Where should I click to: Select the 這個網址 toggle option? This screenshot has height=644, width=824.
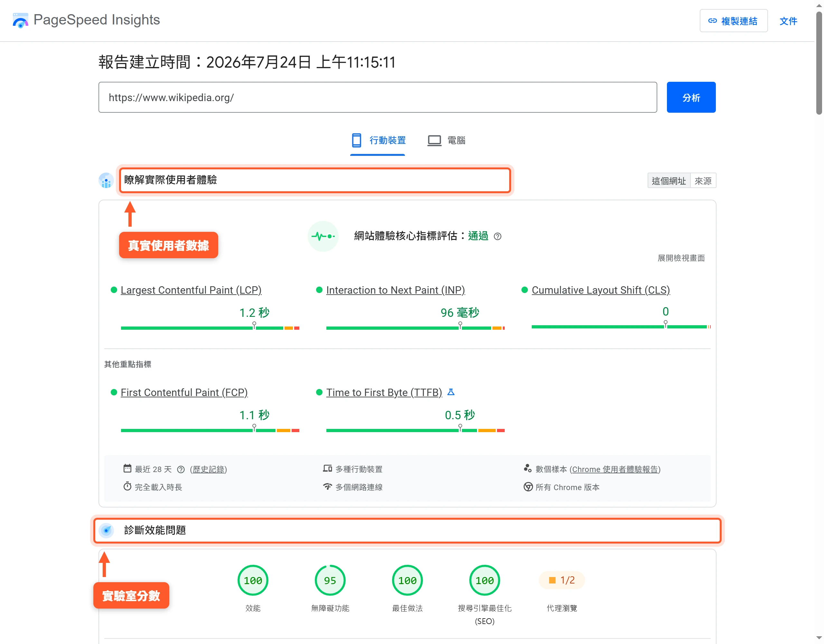(669, 181)
